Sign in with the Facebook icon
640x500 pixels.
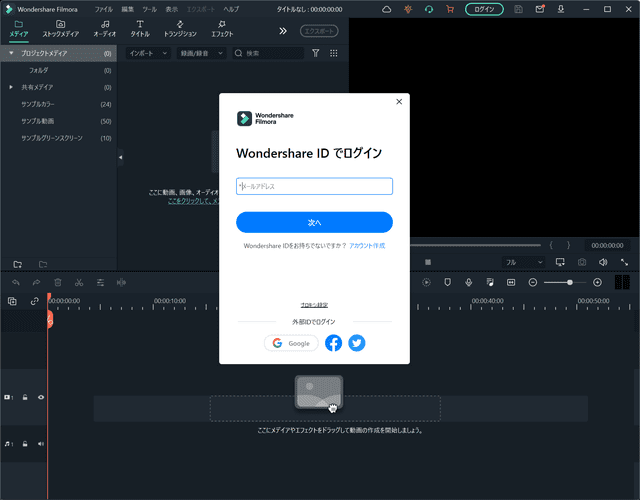pyautogui.click(x=333, y=343)
